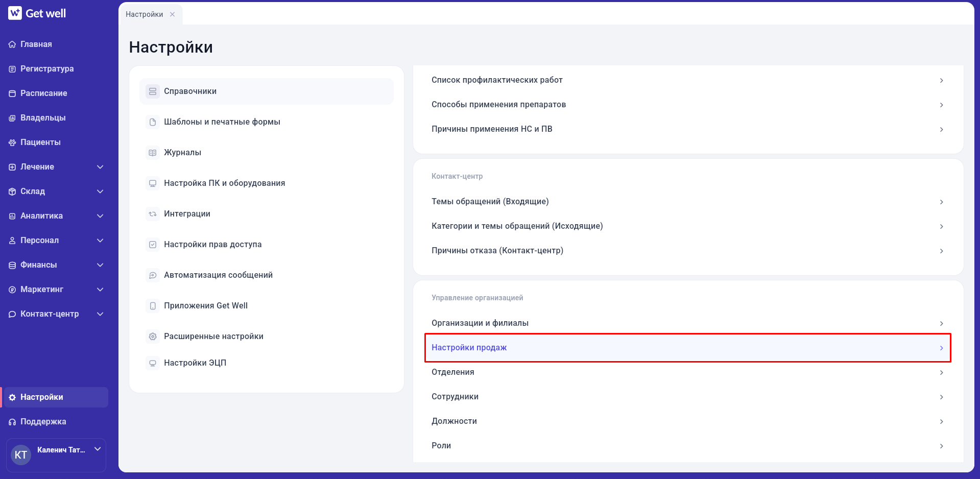Click the Get well logo icon
This screenshot has width=980, height=479.
[x=15, y=13]
